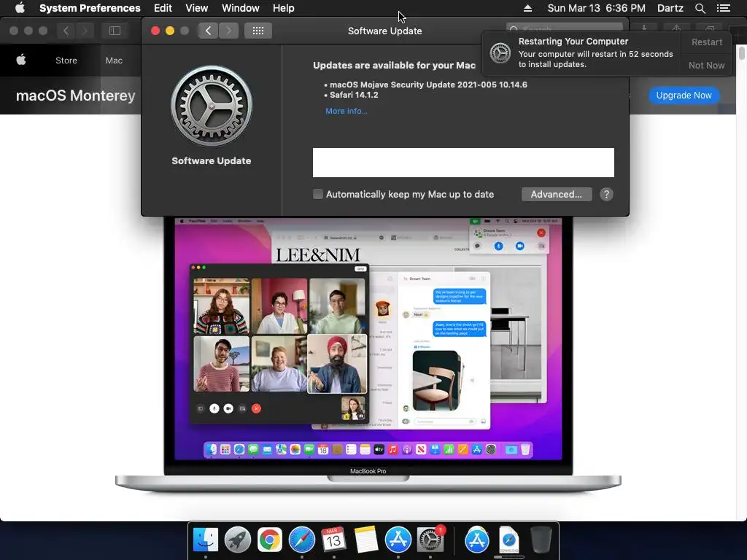Open the System Preferences menu

[x=90, y=8]
